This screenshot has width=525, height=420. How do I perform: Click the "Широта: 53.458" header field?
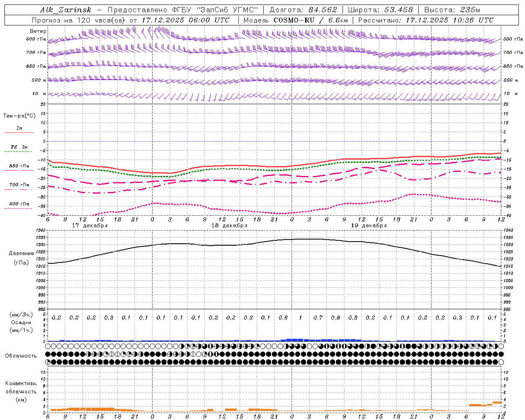[x=380, y=10]
